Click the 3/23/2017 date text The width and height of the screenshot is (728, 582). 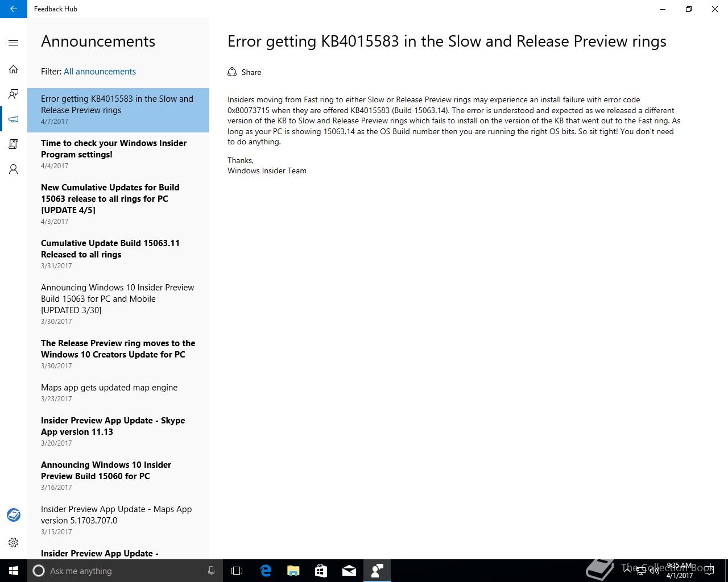pos(56,399)
